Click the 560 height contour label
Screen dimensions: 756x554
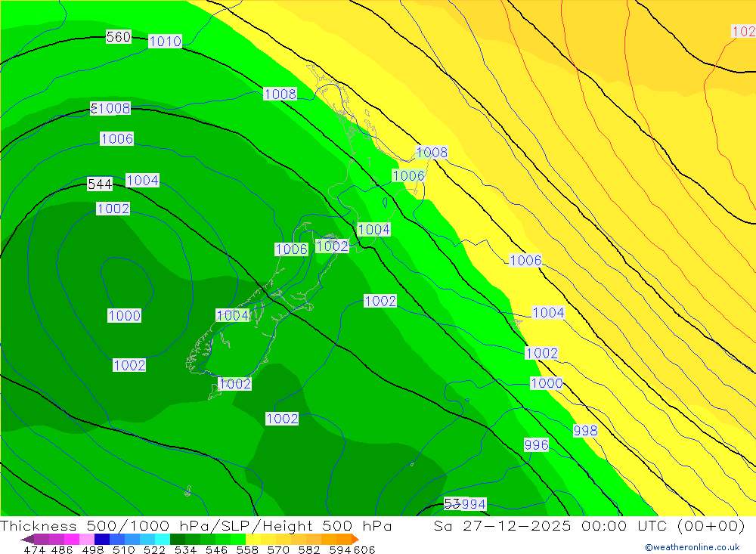point(119,36)
